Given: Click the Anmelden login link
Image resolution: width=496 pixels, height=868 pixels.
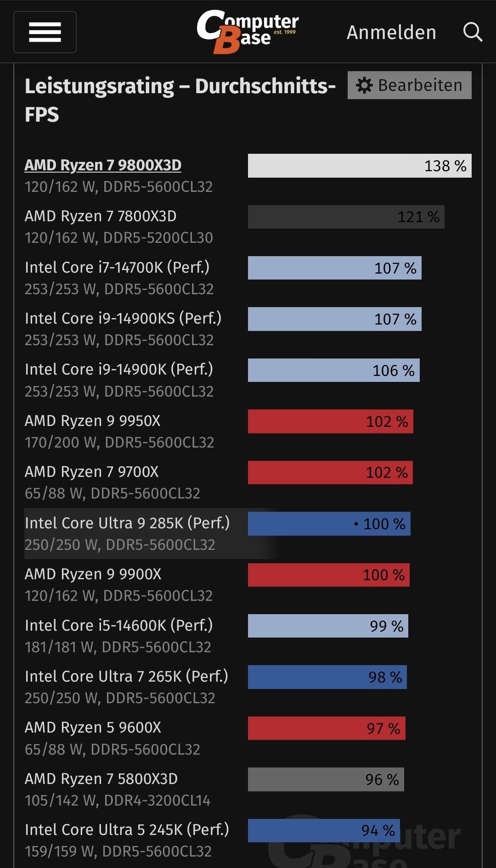Looking at the screenshot, I should pyautogui.click(x=391, y=33).
